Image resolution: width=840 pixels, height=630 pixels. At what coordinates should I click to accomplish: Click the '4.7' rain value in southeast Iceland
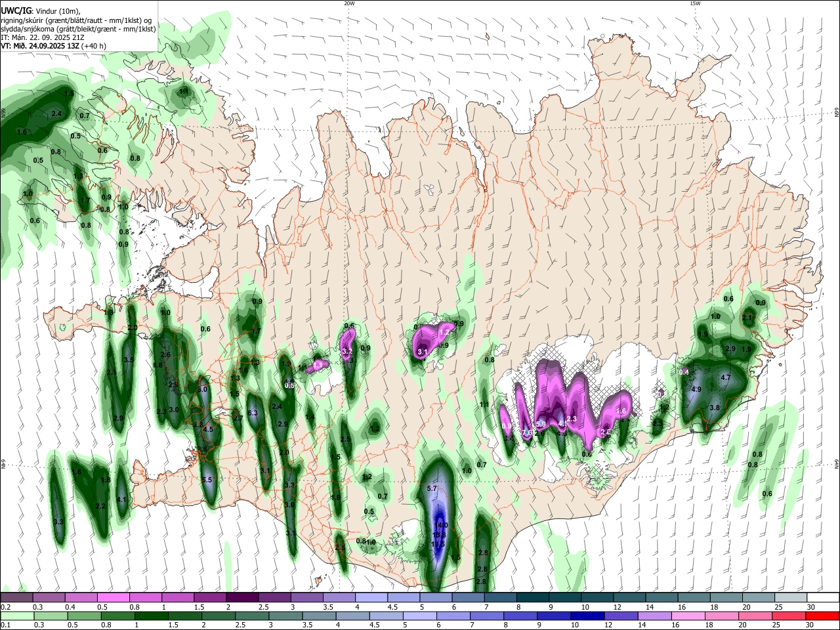[726, 378]
